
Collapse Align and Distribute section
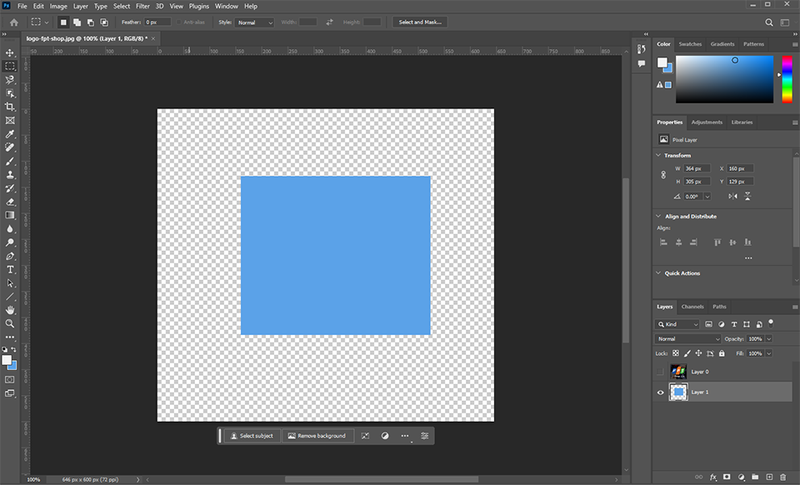tap(658, 216)
